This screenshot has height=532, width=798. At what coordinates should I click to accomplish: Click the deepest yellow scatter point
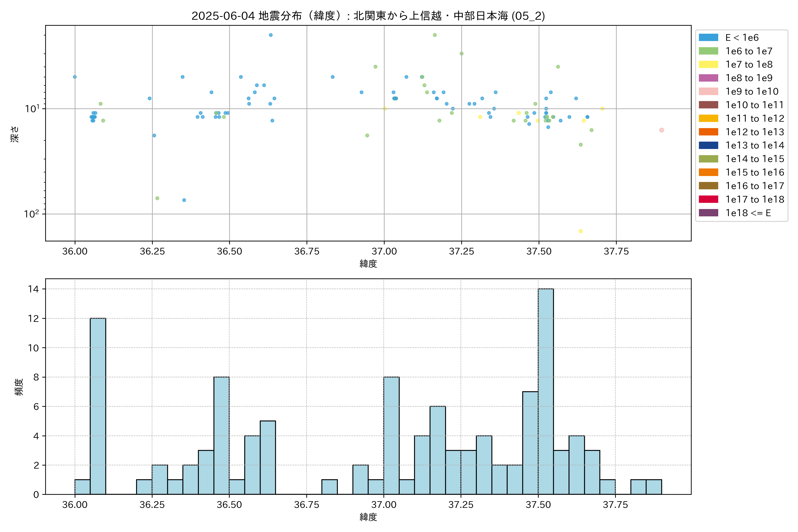point(581,231)
